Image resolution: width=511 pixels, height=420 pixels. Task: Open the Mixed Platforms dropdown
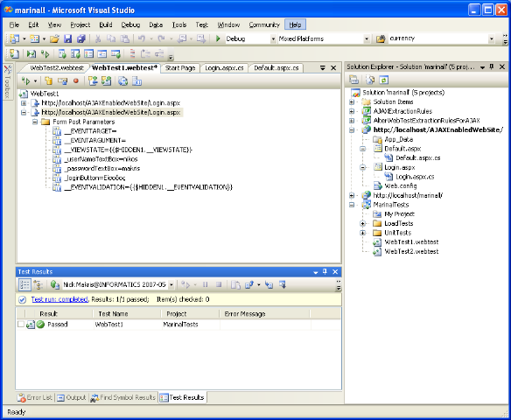point(367,39)
